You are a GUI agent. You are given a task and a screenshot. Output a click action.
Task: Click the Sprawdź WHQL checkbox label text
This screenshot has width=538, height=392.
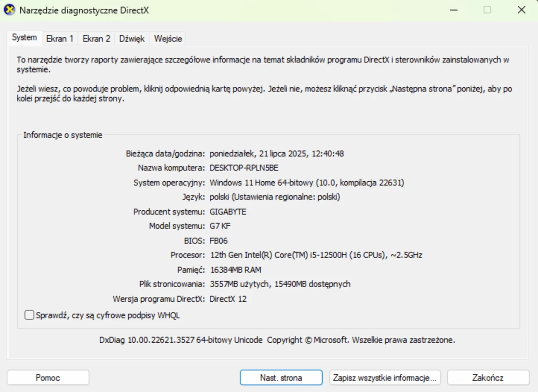108,315
